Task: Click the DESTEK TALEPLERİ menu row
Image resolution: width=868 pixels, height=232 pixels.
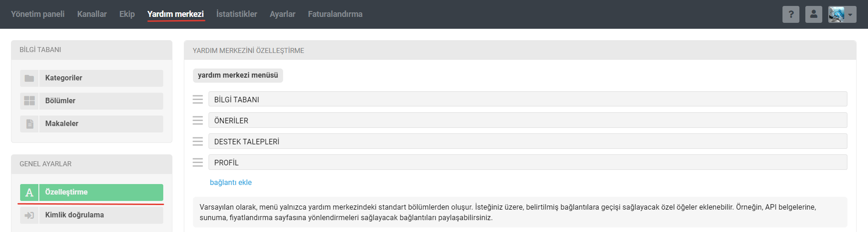Action: click(528, 141)
